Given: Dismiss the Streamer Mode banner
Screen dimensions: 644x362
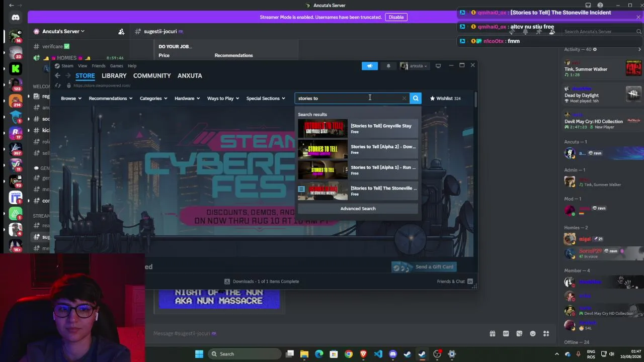Looking at the screenshot, I should (x=638, y=17).
